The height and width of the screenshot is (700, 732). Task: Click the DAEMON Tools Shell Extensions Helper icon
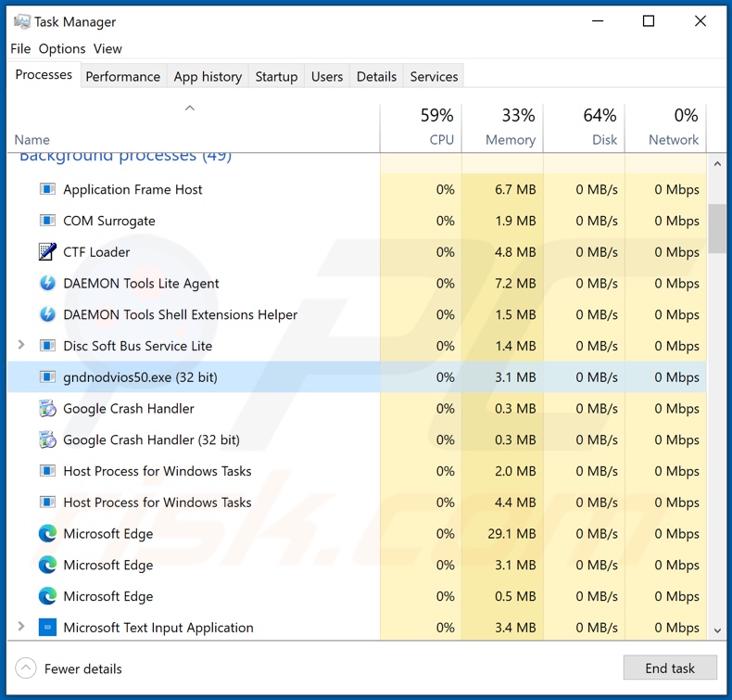47,314
